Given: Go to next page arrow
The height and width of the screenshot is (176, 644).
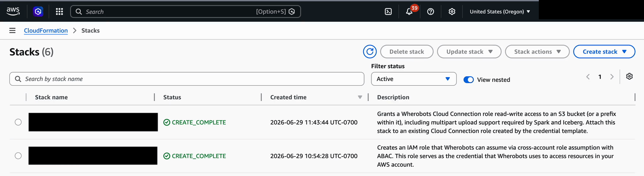Looking at the screenshot, I should (x=612, y=77).
